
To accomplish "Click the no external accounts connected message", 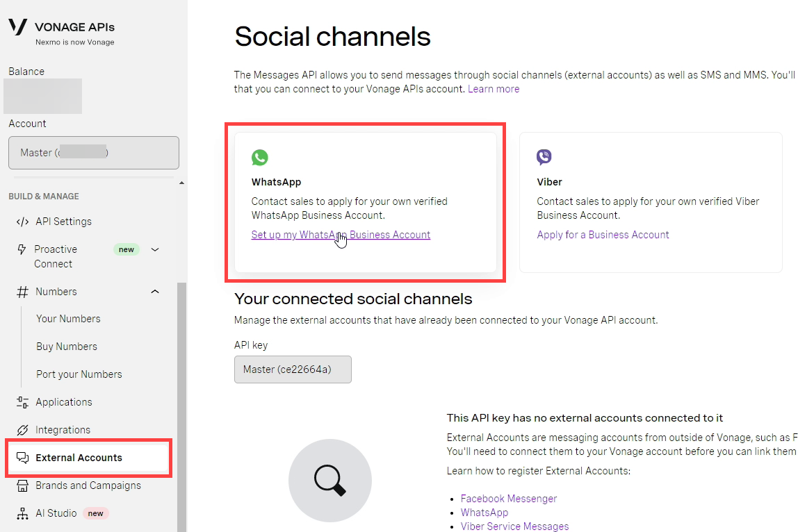I will [x=585, y=418].
